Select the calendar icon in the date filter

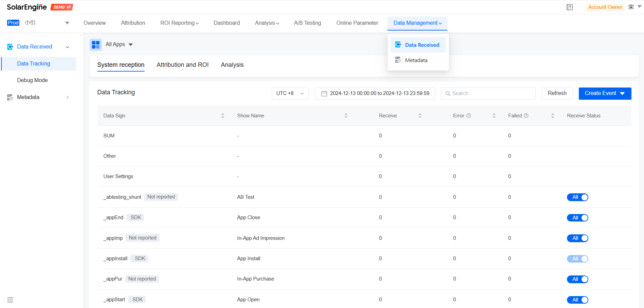point(324,93)
